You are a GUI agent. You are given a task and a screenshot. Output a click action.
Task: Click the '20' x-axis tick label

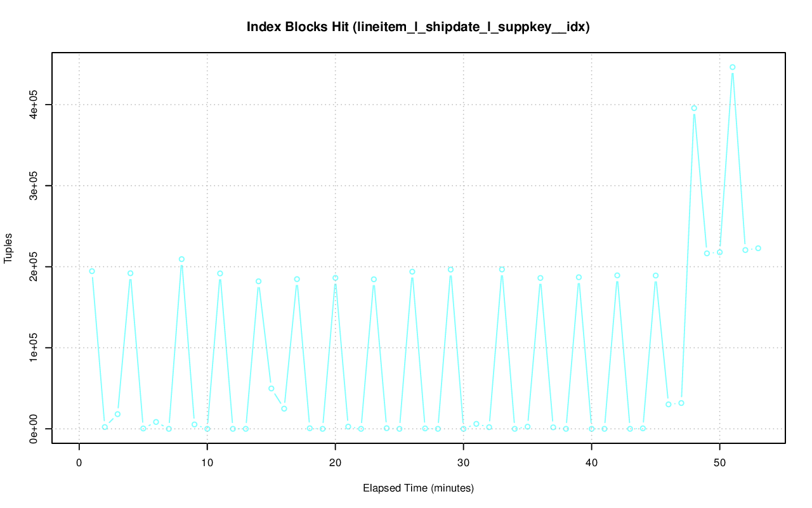(x=335, y=462)
